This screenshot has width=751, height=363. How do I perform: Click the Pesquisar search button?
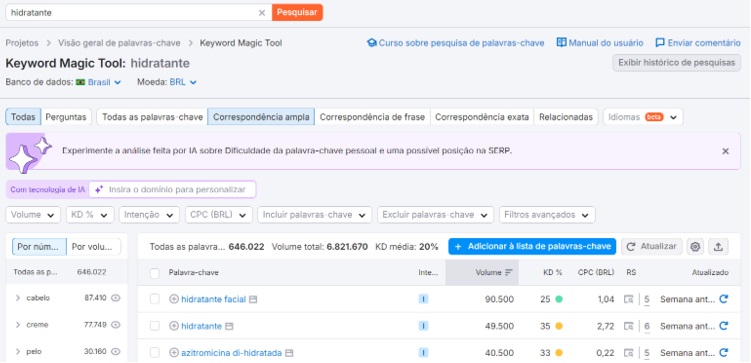point(297,12)
